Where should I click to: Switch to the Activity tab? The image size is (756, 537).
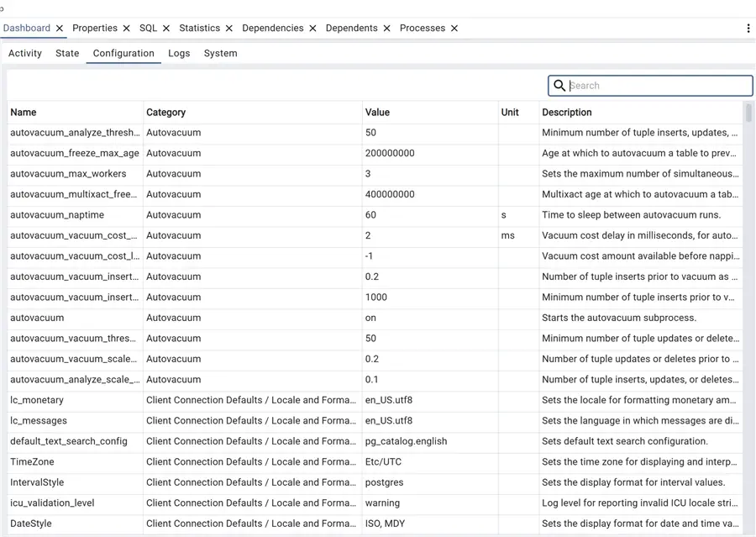(x=24, y=53)
